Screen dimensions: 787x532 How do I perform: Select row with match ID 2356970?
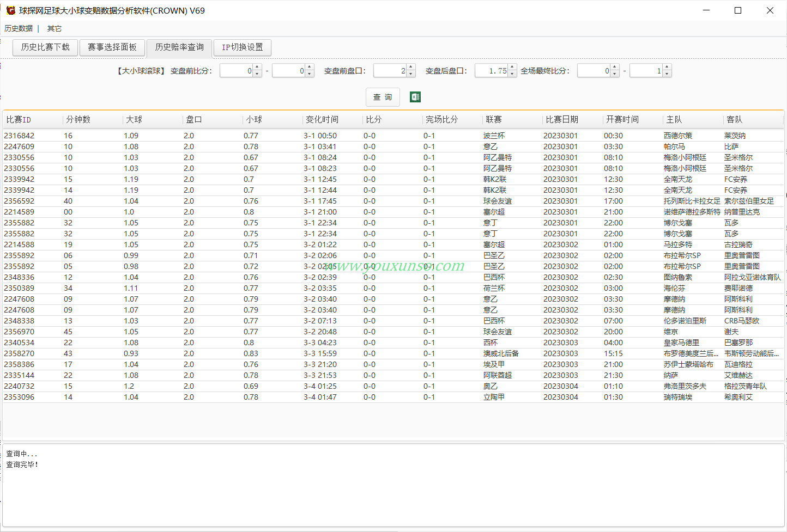pyautogui.click(x=393, y=332)
